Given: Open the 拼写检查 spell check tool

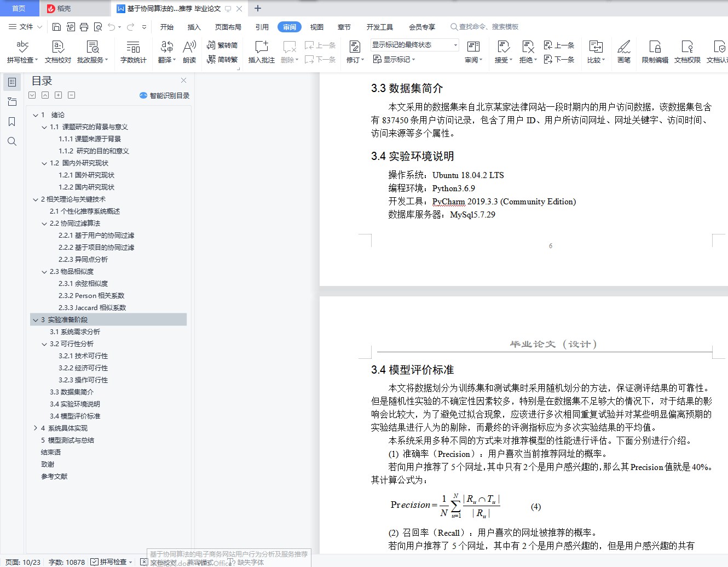Looking at the screenshot, I should point(22,52).
